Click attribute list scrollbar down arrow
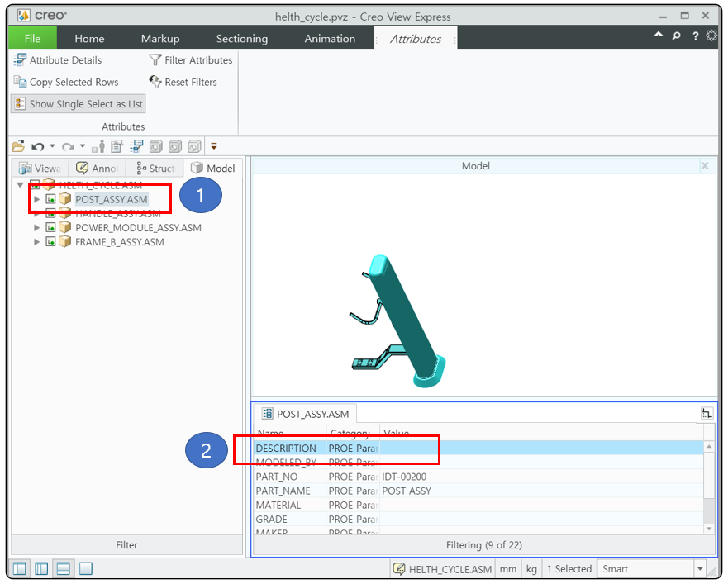This screenshot has height=584, width=728. [709, 529]
